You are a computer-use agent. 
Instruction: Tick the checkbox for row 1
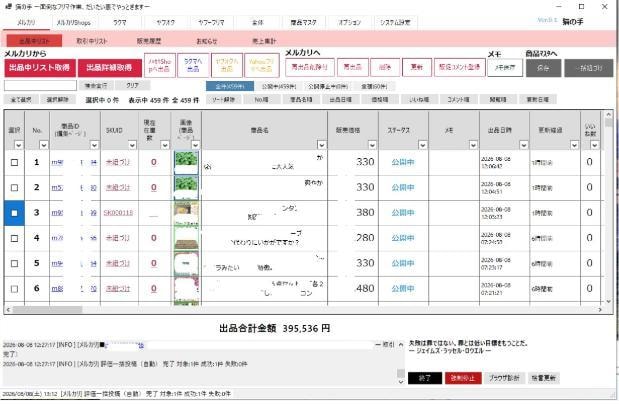[14, 162]
